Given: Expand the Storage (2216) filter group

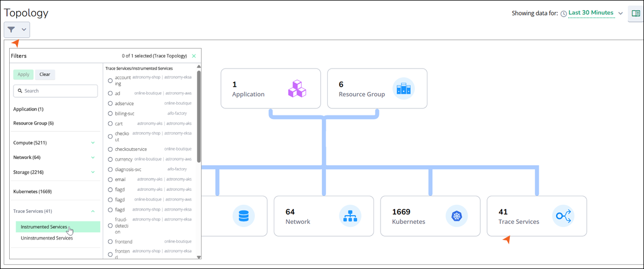Looking at the screenshot, I should click(x=93, y=172).
